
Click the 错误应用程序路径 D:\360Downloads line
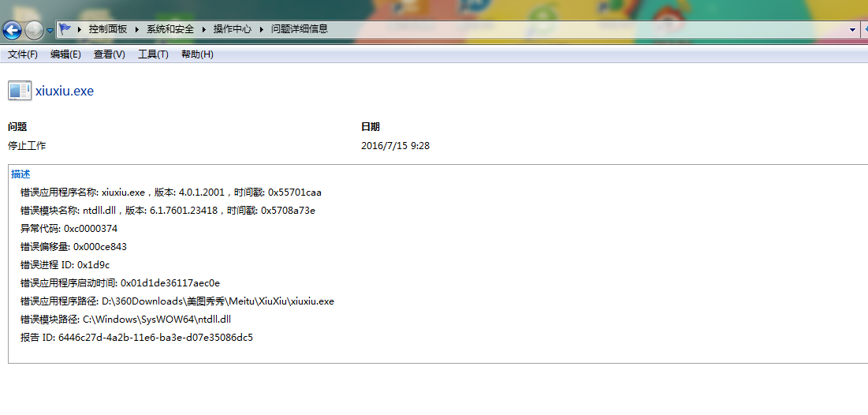[x=177, y=301]
